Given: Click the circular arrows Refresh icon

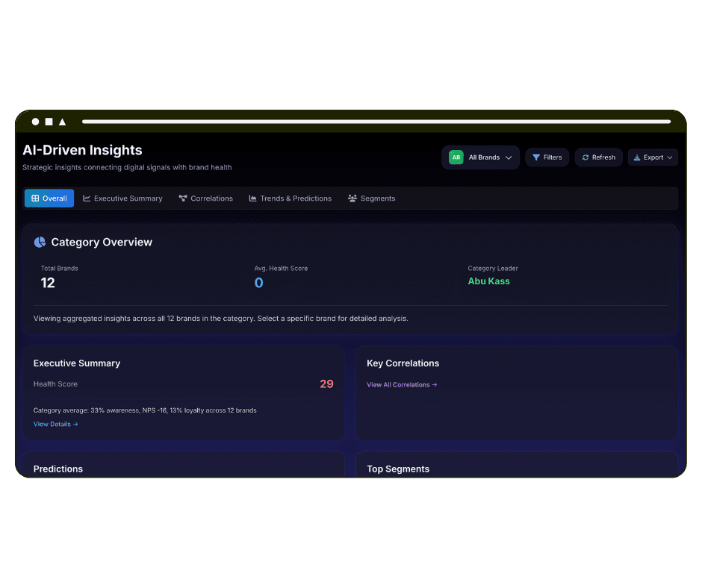Looking at the screenshot, I should pos(585,157).
